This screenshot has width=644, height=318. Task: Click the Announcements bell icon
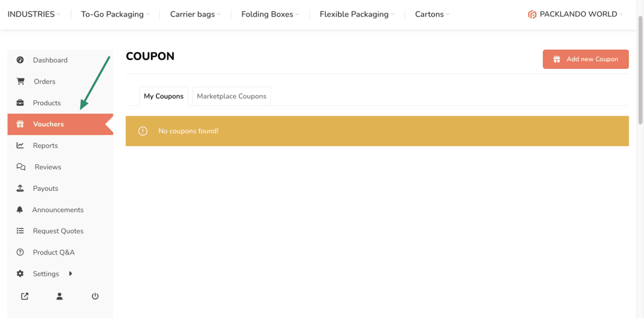(20, 209)
